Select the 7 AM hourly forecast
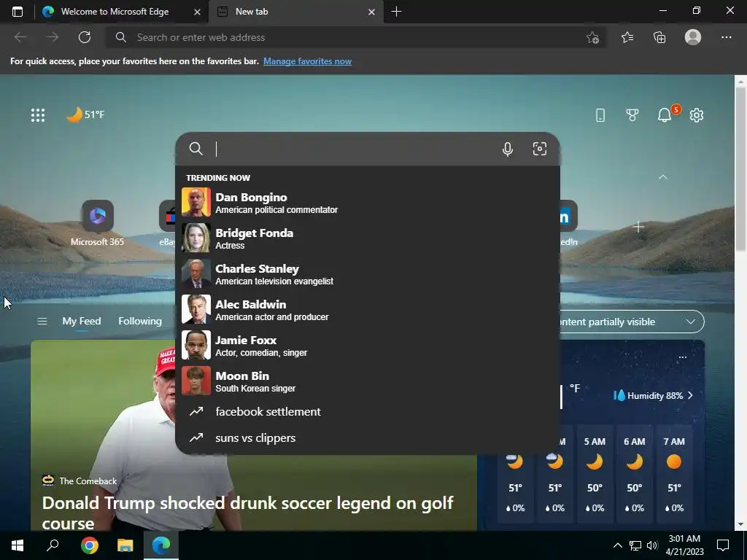 point(674,474)
